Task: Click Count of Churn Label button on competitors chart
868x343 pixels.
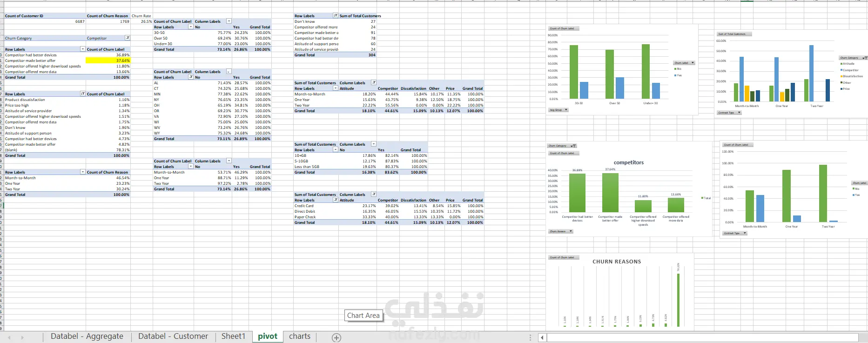Action: tap(564, 153)
